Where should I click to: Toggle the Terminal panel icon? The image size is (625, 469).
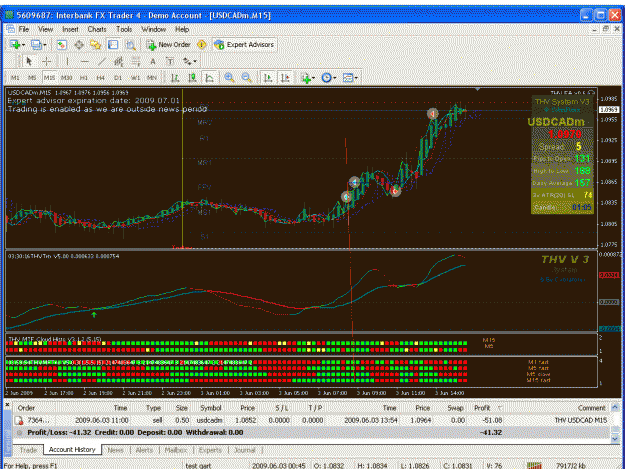click(113, 45)
